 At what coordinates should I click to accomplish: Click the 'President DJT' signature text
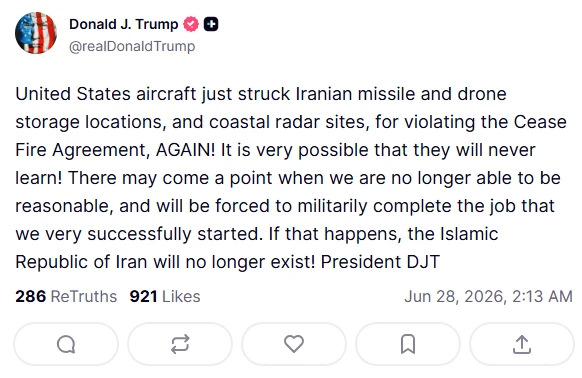coord(380,262)
